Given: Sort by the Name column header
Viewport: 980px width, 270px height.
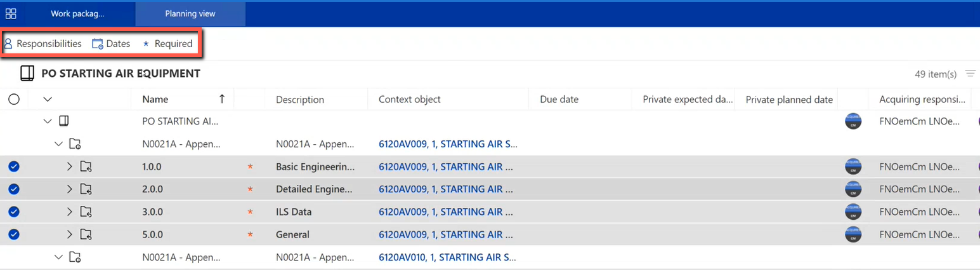Looking at the screenshot, I should click(155, 99).
